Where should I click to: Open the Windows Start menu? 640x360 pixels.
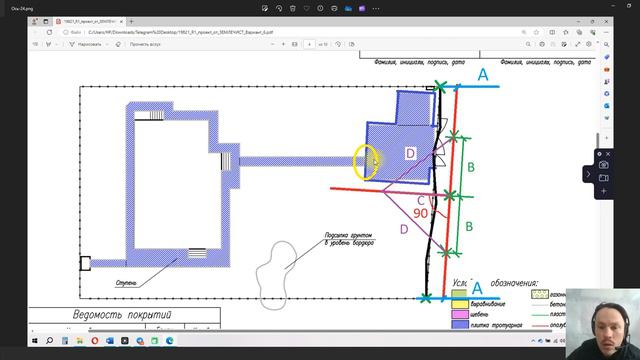click(35, 340)
